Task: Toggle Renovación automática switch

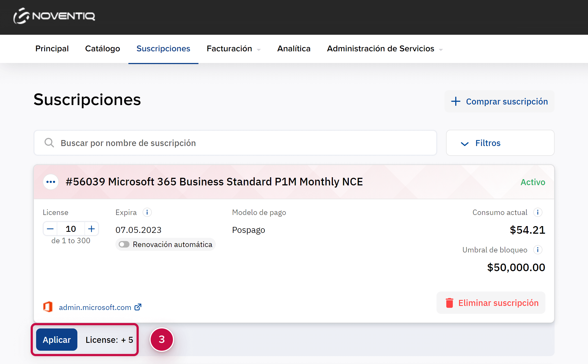Action: click(124, 245)
